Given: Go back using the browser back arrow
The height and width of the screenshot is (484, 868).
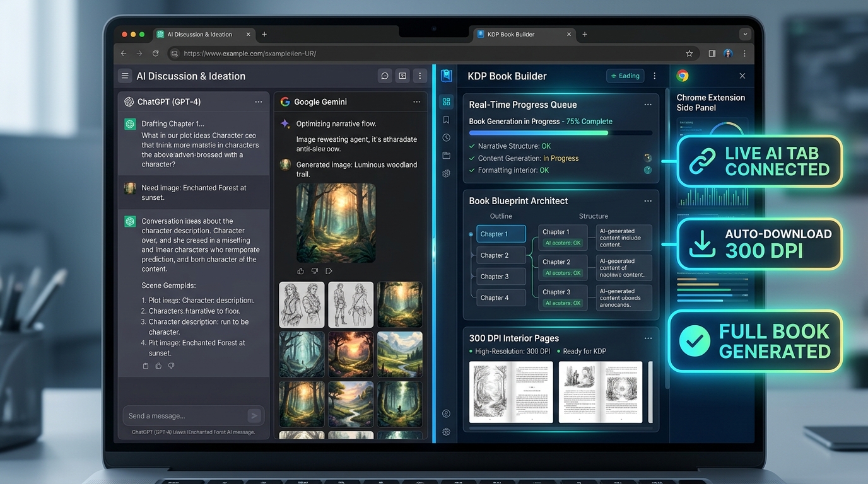Looking at the screenshot, I should click(x=124, y=54).
